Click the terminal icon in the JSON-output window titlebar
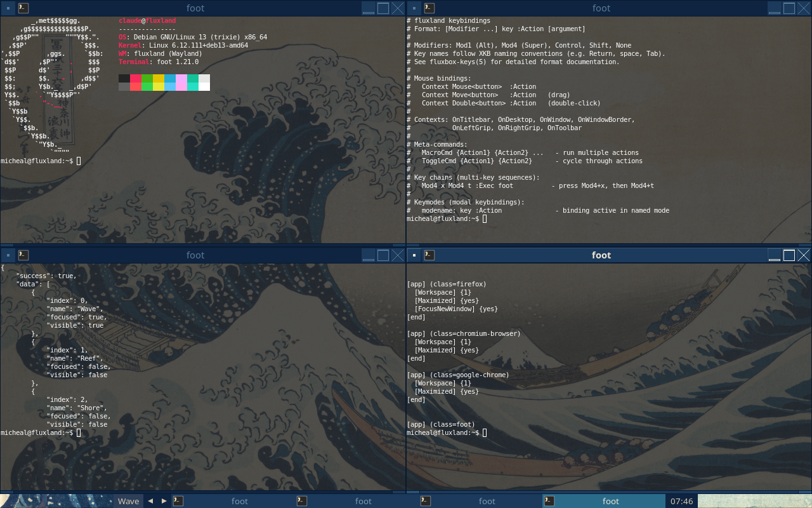 [23, 255]
